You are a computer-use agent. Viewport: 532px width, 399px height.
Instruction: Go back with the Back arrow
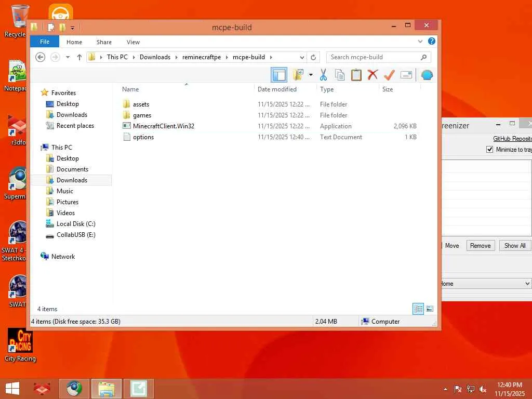pos(41,57)
